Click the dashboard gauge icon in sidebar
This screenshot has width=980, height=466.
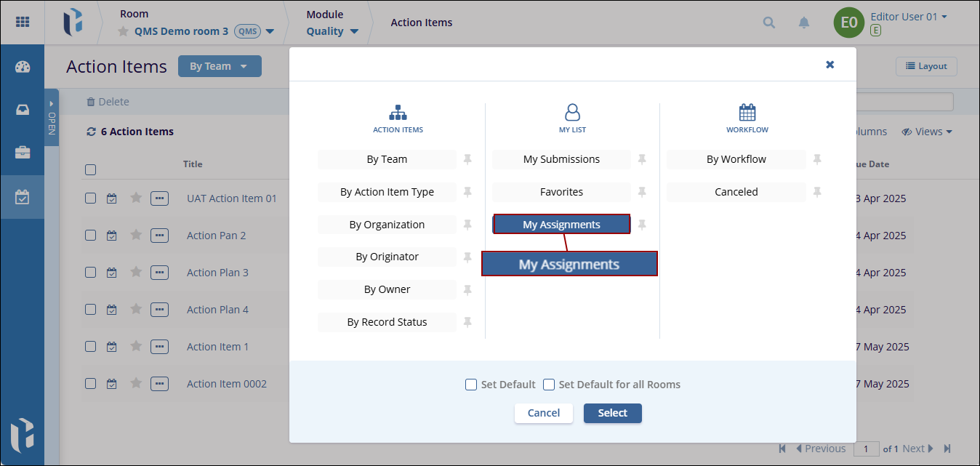[23, 67]
